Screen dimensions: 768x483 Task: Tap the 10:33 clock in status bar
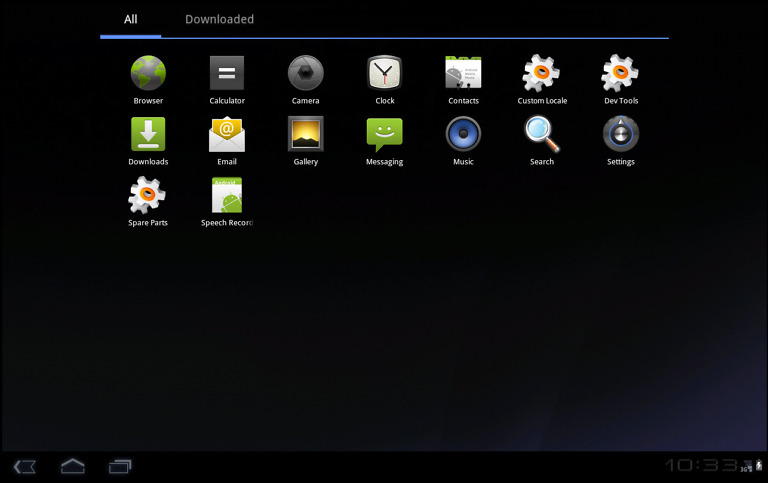701,465
